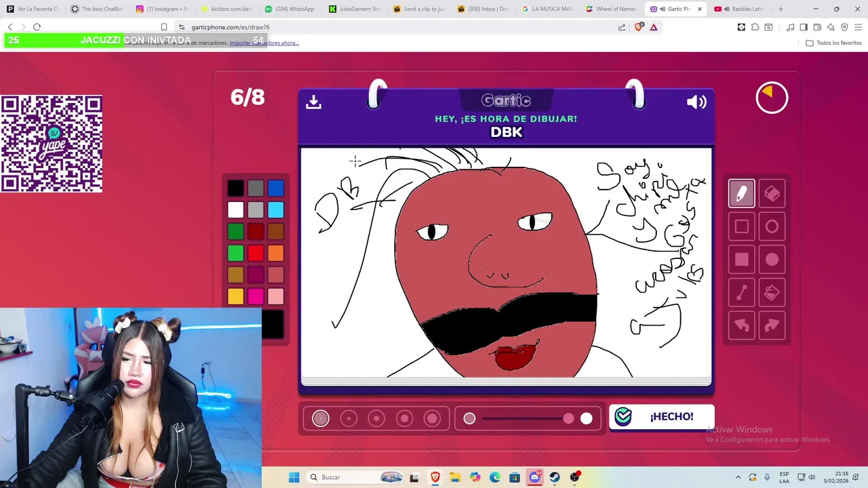Reload the Gartic Phone page

tap(37, 27)
